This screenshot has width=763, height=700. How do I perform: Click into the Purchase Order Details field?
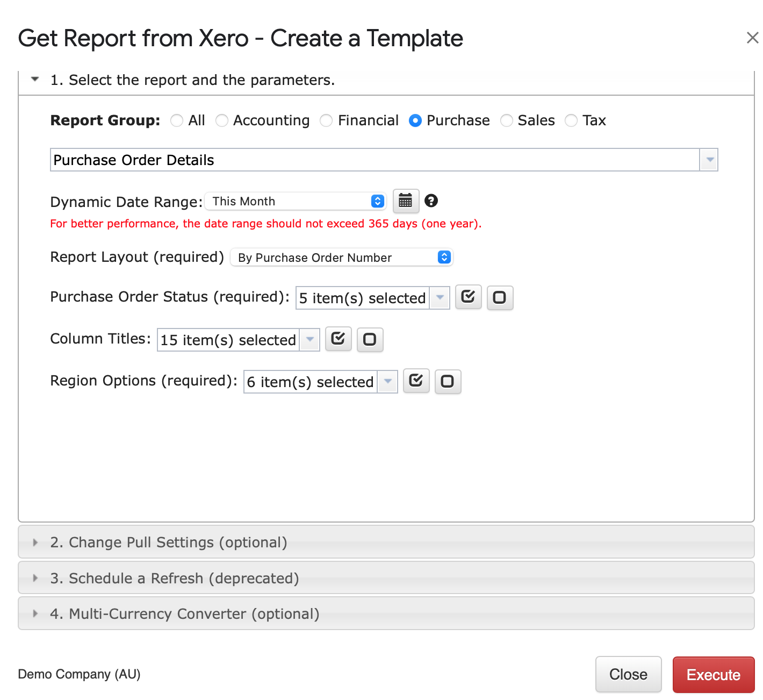tap(375, 160)
